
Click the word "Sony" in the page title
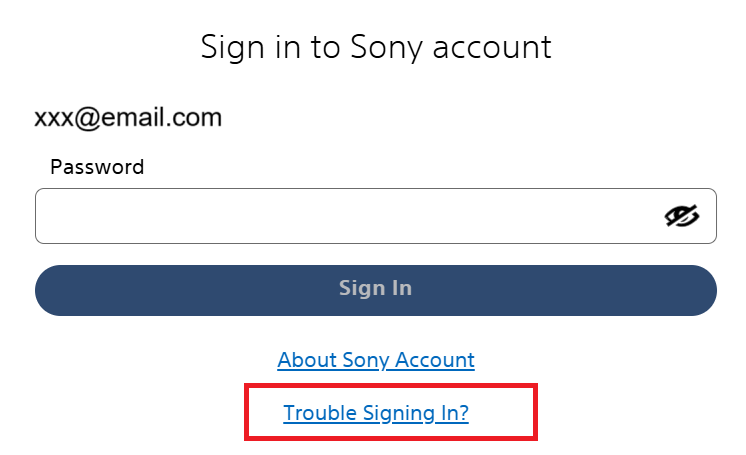pos(387,47)
